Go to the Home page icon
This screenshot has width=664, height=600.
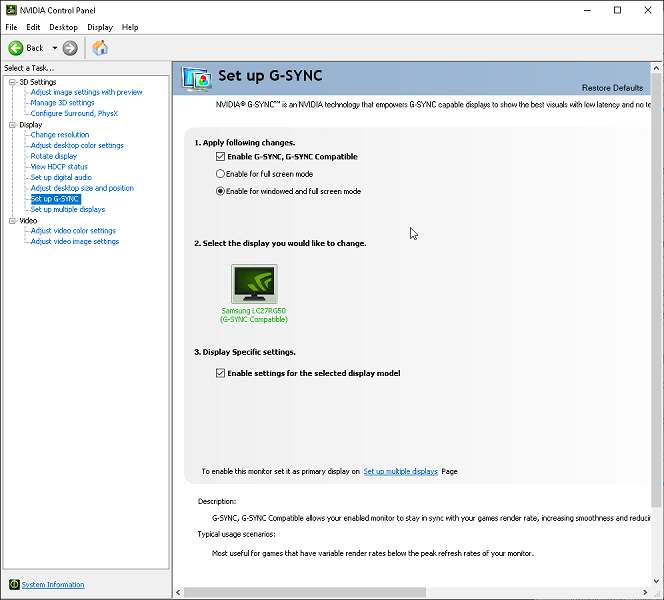coord(100,48)
